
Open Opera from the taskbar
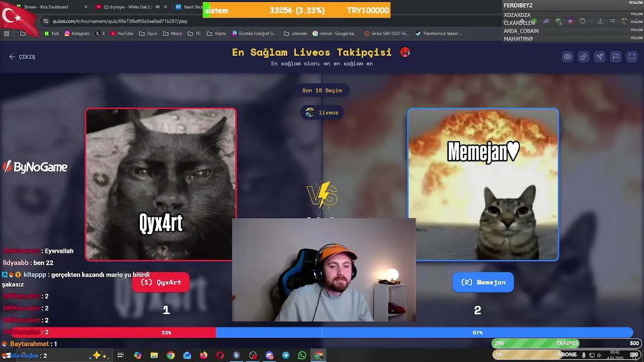[x=220, y=355]
